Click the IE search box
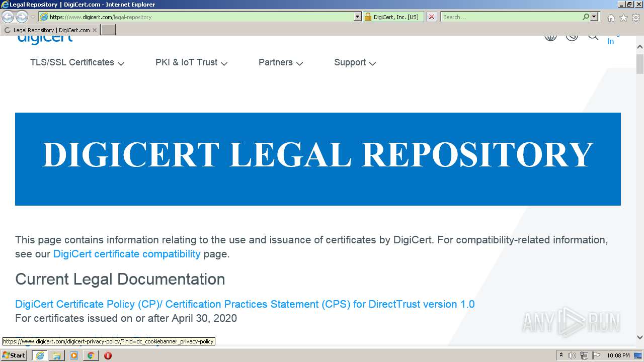644x362 pixels. (511, 17)
